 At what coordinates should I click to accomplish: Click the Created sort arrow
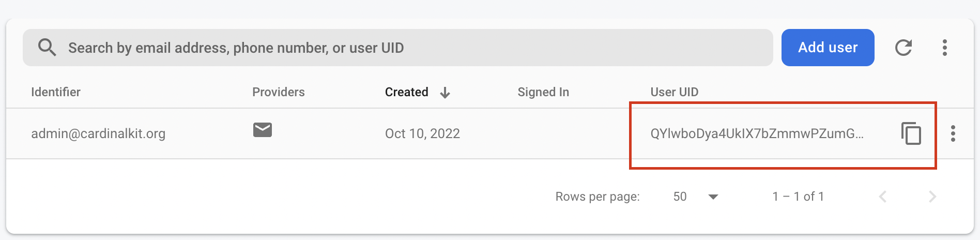pyautogui.click(x=445, y=93)
